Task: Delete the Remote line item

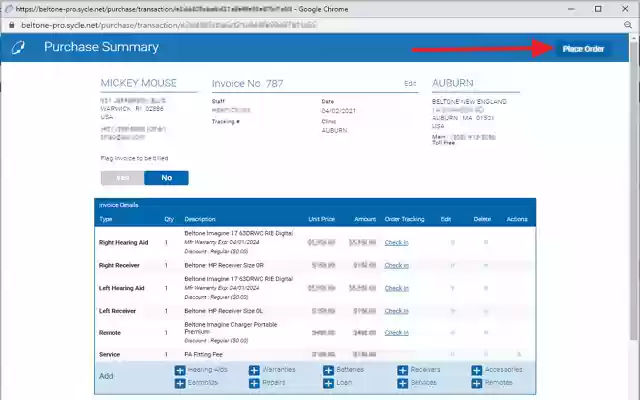Action: point(486,333)
